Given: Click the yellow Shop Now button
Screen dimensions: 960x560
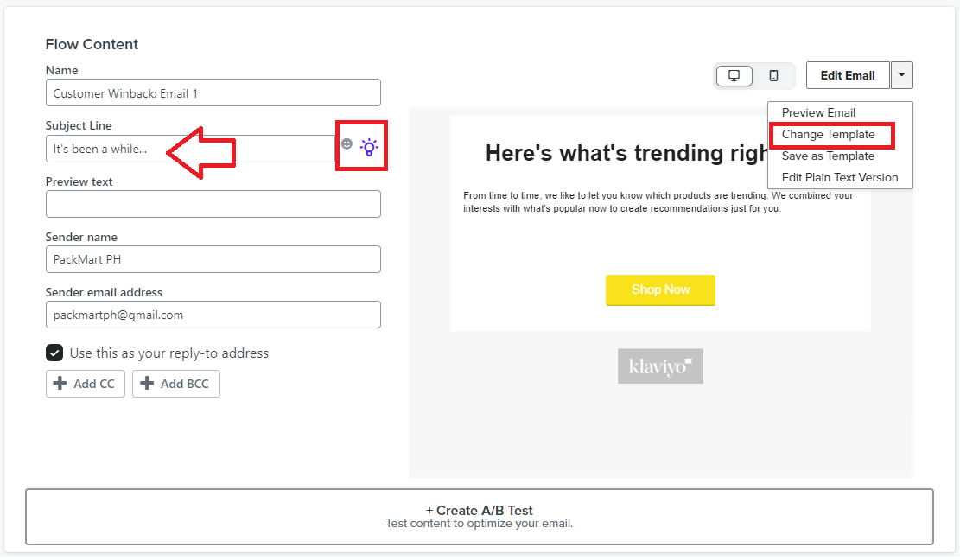Looking at the screenshot, I should click(x=660, y=290).
